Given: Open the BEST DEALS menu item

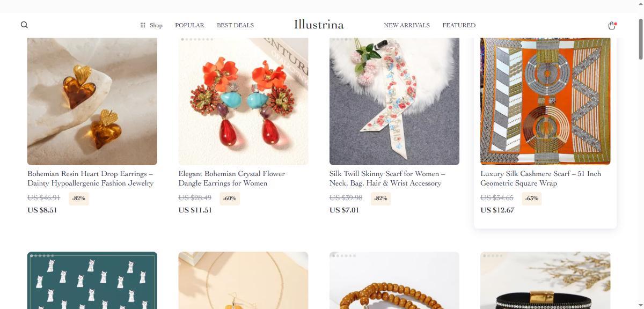Looking at the screenshot, I should [x=235, y=25].
